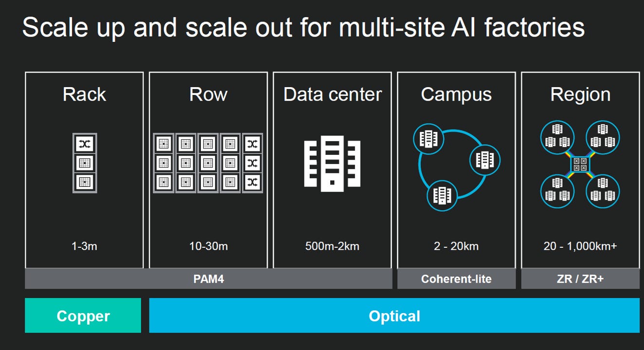Click the "Row" heading
The image size is (644, 350).
[208, 94]
